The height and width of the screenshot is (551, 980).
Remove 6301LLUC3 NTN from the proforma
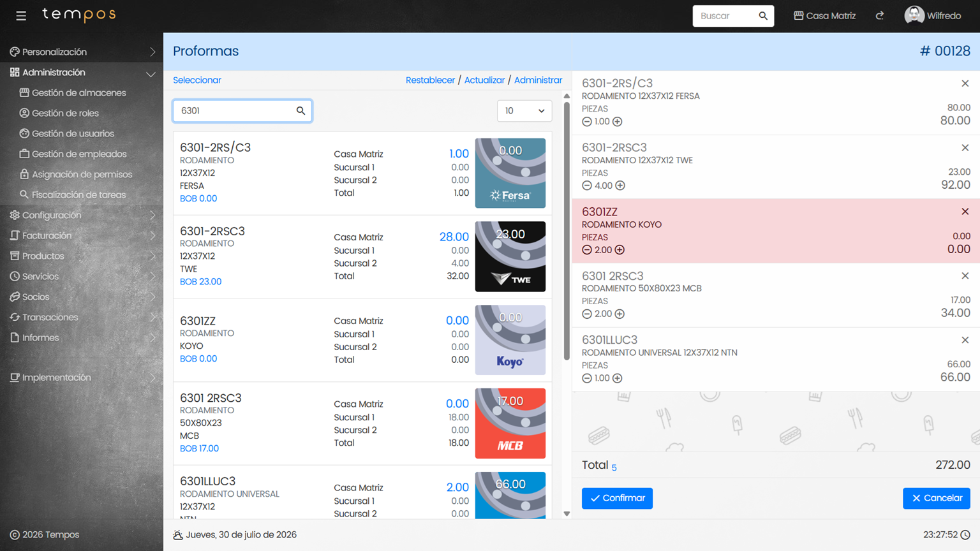point(965,340)
